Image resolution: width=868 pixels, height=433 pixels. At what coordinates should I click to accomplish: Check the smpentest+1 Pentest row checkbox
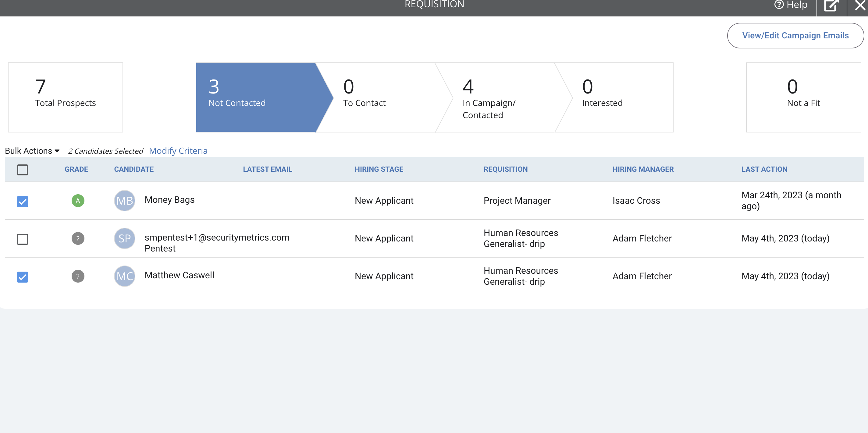click(x=23, y=239)
